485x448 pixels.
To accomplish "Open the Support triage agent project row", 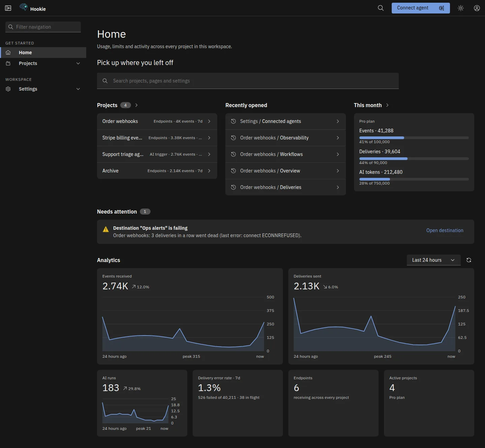I will 157,154.
